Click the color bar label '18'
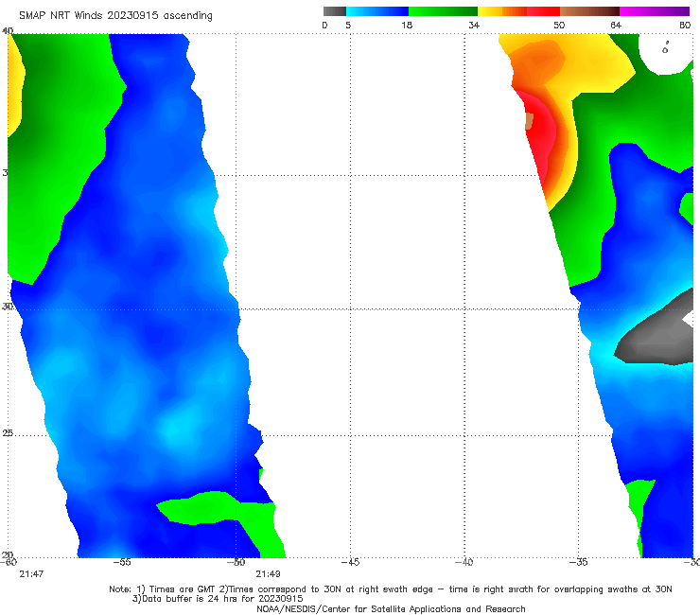The height and width of the screenshot is (615, 700). (x=407, y=25)
